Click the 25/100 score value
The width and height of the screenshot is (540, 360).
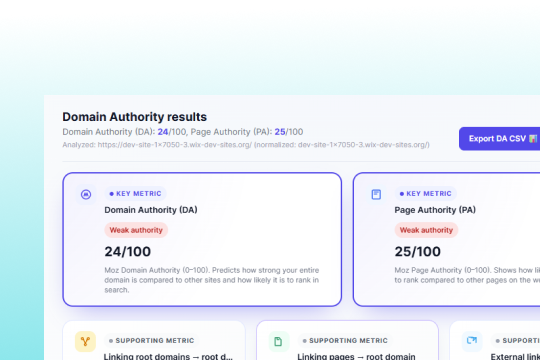417,251
